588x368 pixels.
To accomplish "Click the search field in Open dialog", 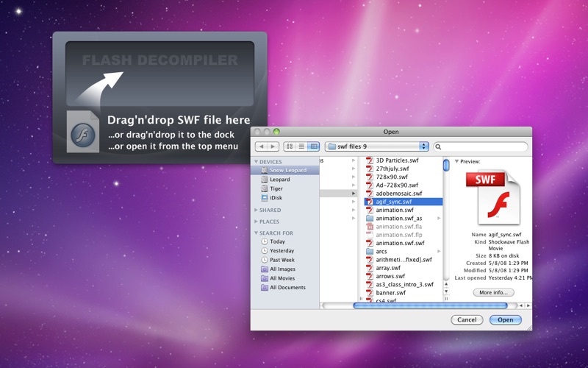I will [x=481, y=146].
